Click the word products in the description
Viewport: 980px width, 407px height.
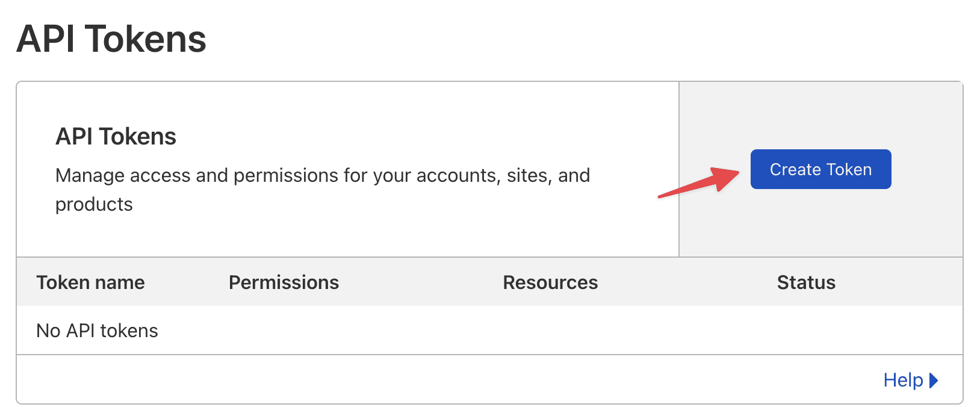(94, 205)
